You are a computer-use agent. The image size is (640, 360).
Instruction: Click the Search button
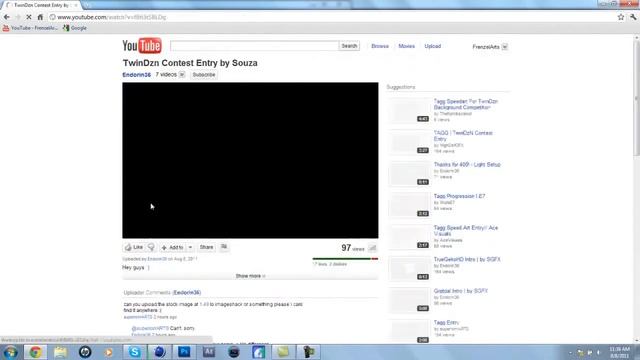349,46
